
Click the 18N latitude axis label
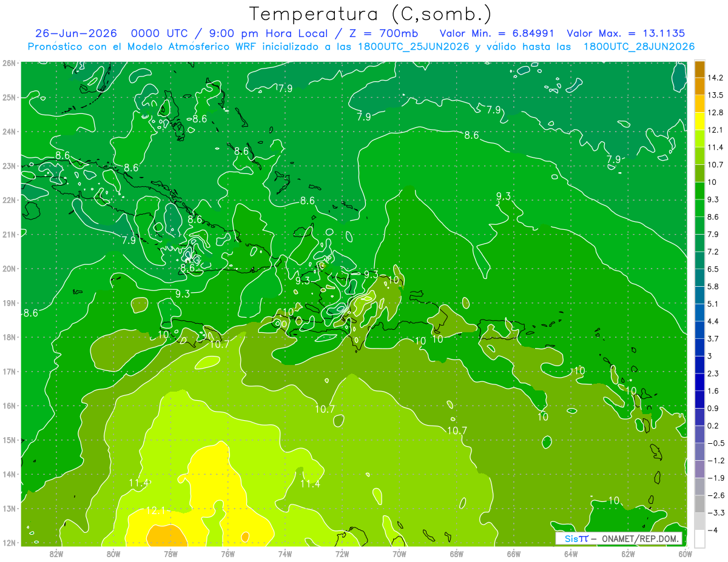(8, 337)
